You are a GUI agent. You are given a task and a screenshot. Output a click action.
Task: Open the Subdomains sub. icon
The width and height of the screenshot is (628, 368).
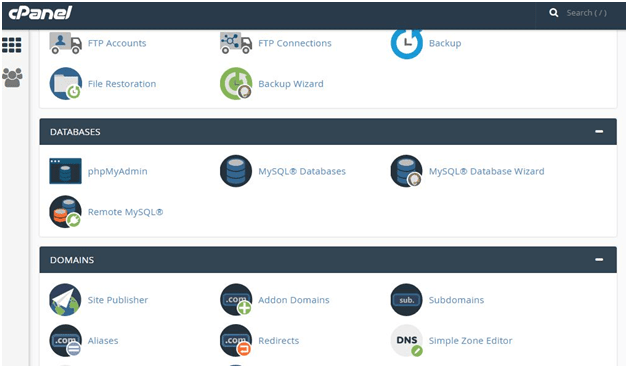coord(407,300)
